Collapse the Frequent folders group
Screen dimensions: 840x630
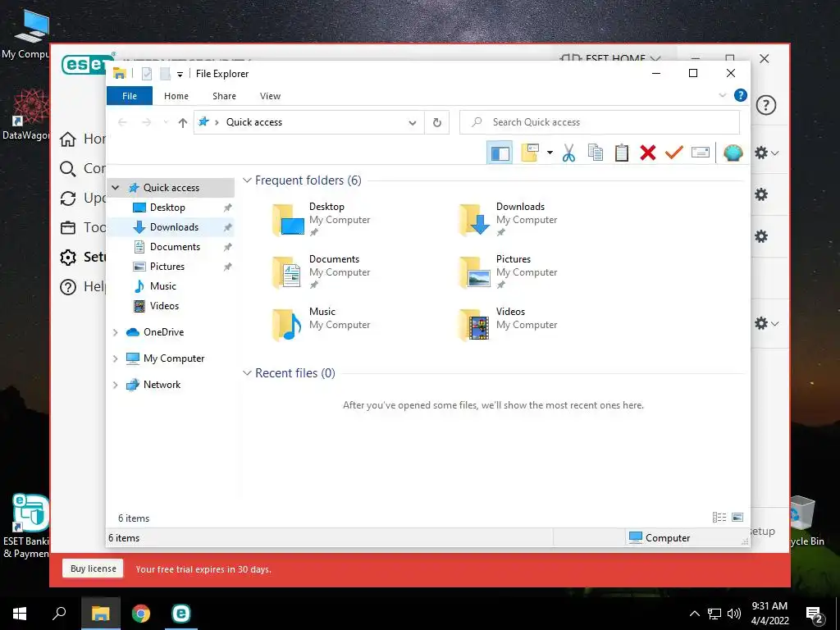(x=247, y=180)
